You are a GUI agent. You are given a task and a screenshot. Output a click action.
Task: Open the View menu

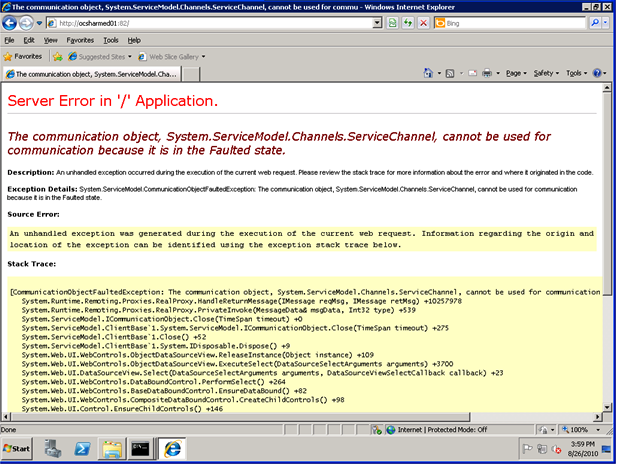[51, 40]
